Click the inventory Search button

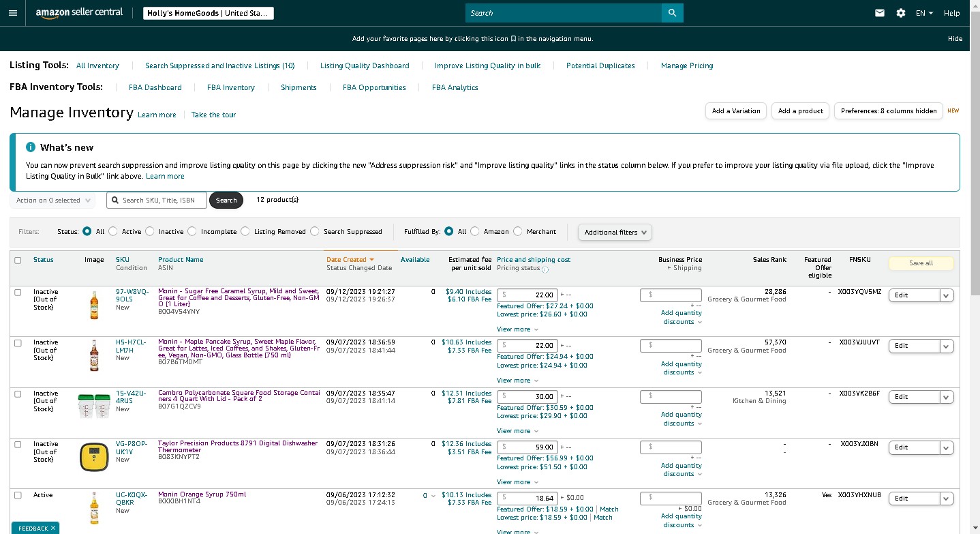pyautogui.click(x=226, y=201)
